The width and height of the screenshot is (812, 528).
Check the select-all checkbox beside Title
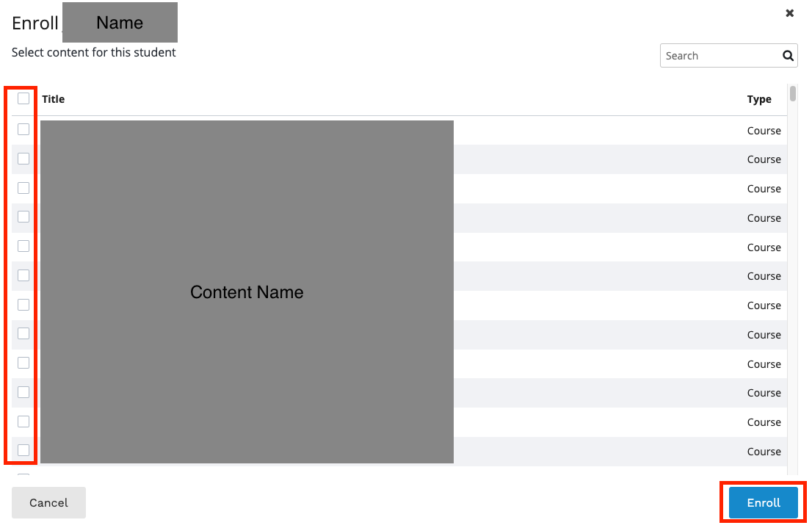[x=23, y=98]
